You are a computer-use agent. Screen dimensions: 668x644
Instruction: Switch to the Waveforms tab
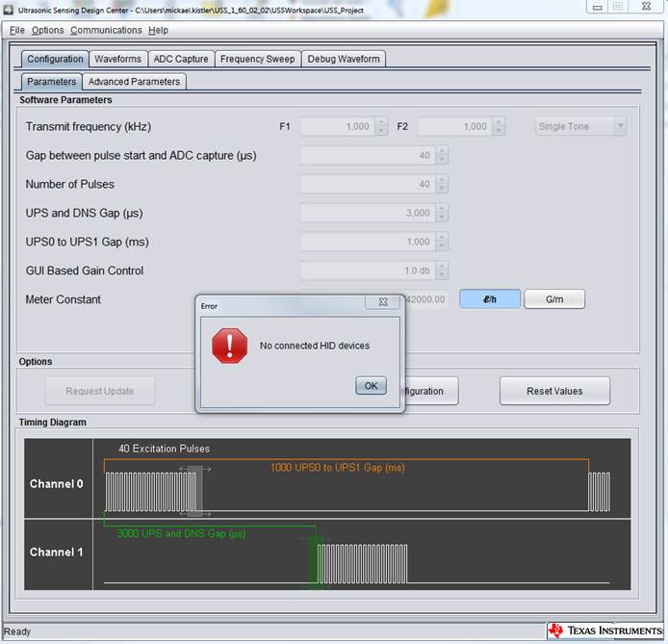click(118, 59)
